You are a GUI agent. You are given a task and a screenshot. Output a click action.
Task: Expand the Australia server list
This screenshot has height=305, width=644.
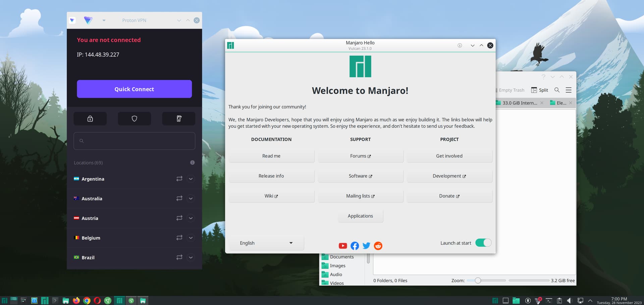[191, 199]
